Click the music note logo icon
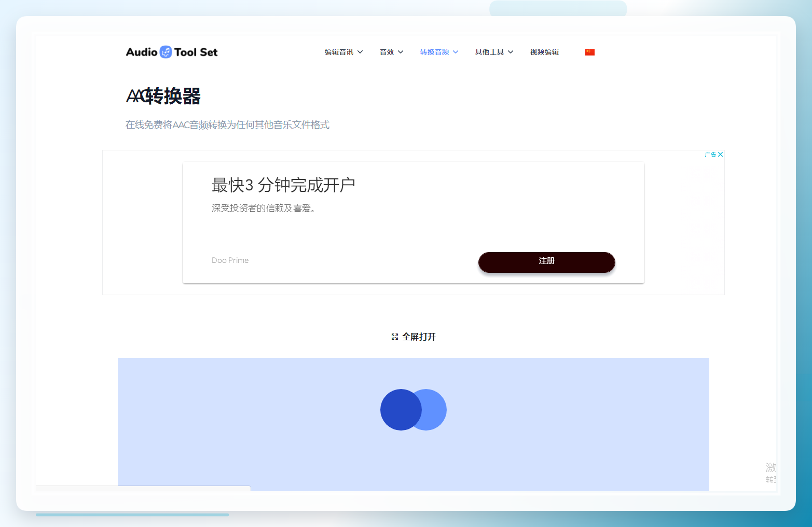This screenshot has height=527, width=812. [166, 52]
